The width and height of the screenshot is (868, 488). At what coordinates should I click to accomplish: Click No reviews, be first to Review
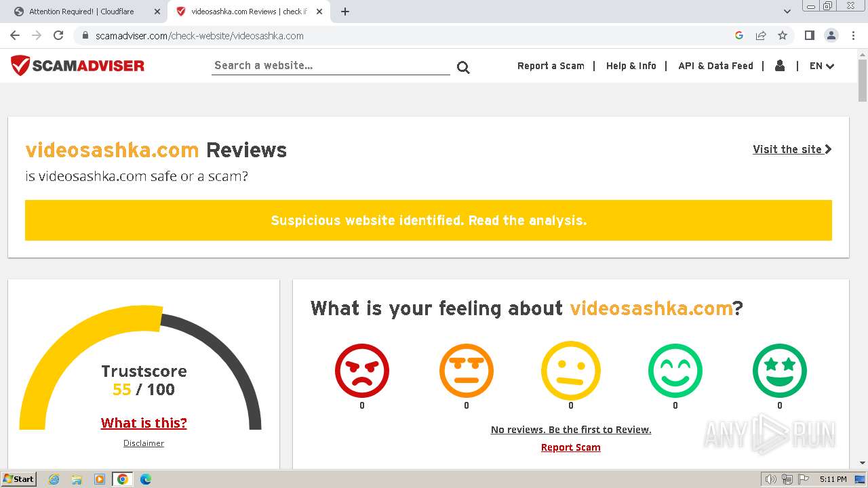click(x=571, y=430)
